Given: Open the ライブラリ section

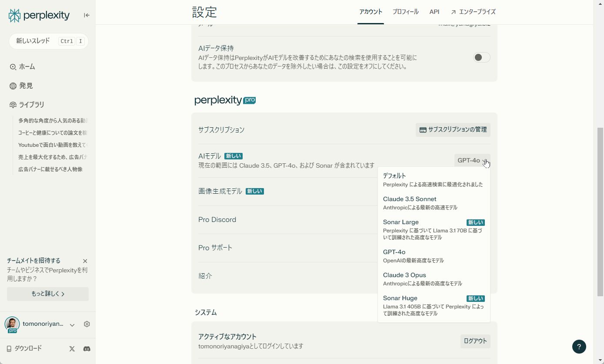Looking at the screenshot, I should [x=31, y=105].
